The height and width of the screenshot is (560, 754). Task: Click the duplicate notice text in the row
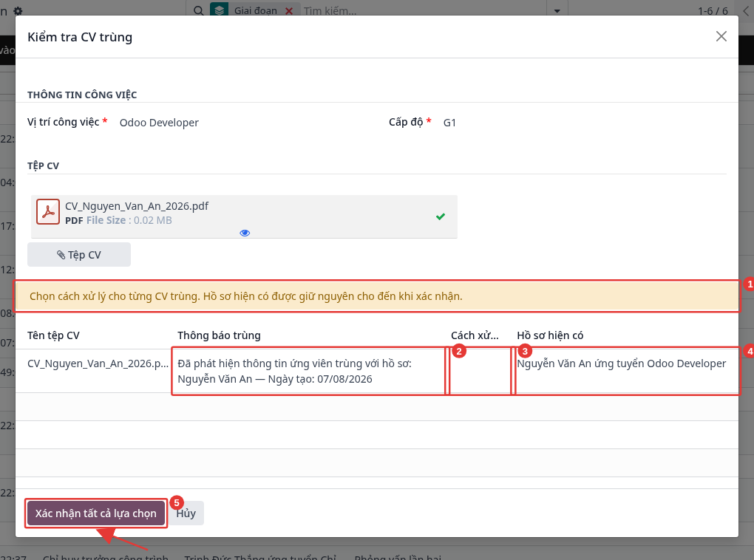pos(294,371)
